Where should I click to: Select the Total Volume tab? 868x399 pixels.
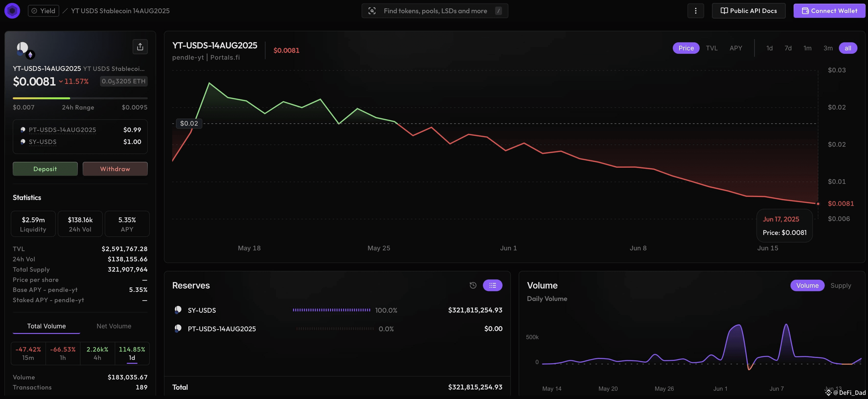46,326
